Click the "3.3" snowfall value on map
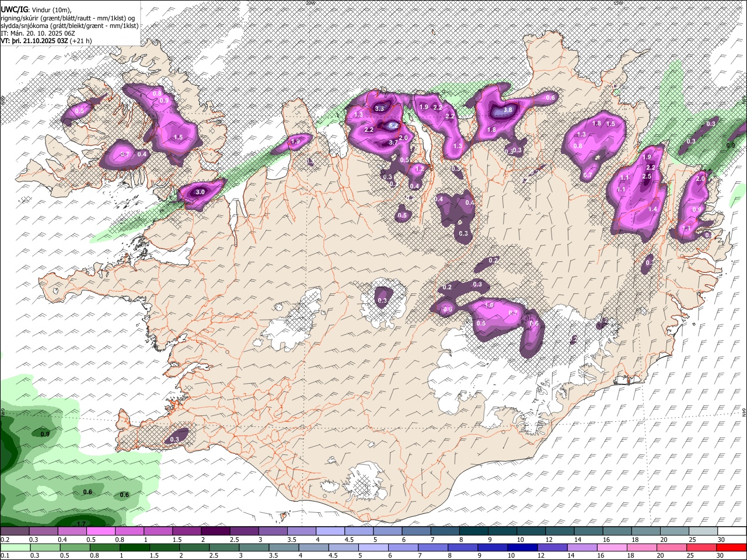 pyautogui.click(x=380, y=108)
